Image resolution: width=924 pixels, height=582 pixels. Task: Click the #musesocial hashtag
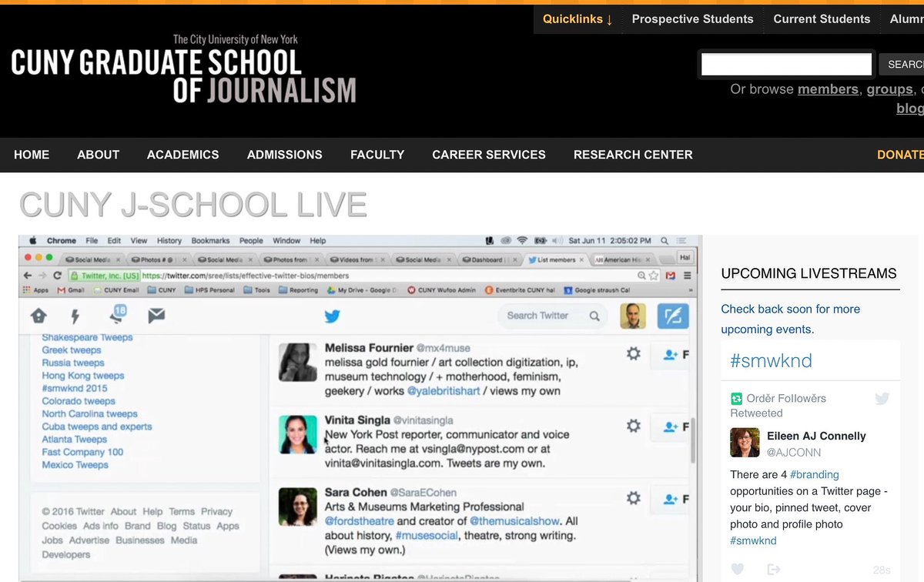pyautogui.click(x=427, y=535)
